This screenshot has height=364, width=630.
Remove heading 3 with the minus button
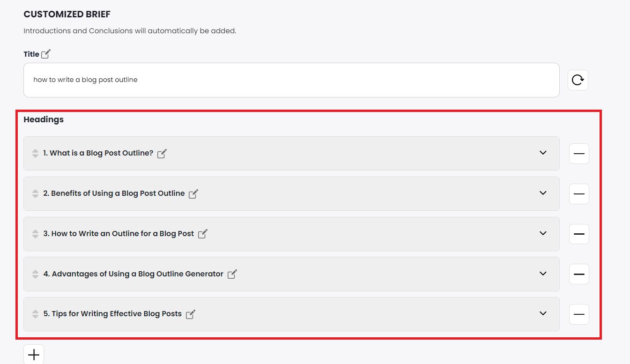pyautogui.click(x=579, y=234)
